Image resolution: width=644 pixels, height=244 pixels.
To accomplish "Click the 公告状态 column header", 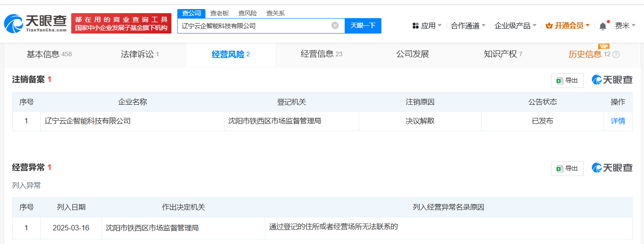I will pos(542,102).
